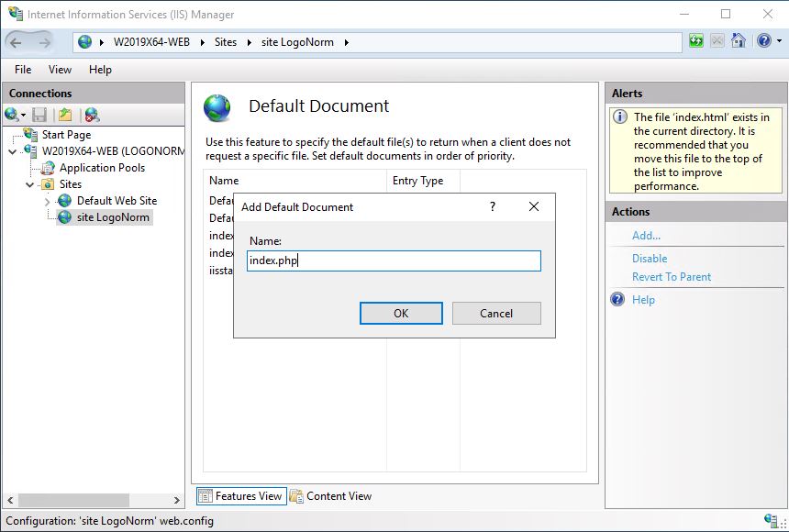
Task: Click in the Name input field
Action: (394, 260)
